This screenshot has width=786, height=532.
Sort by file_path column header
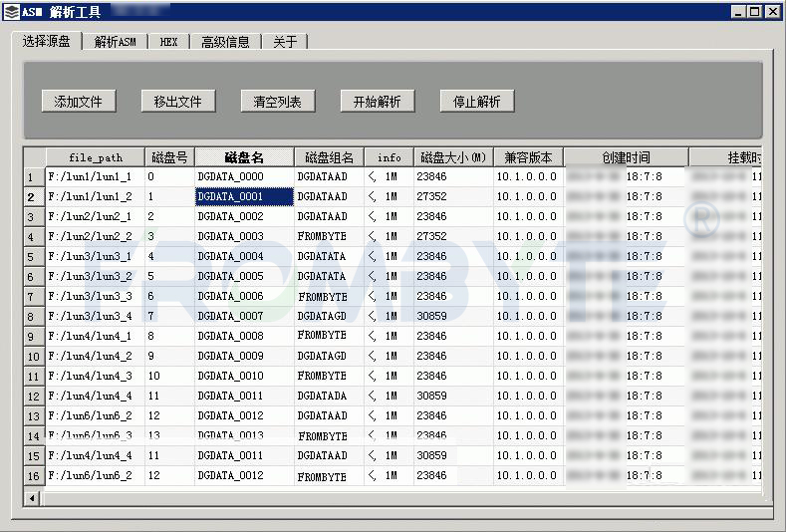[96, 157]
